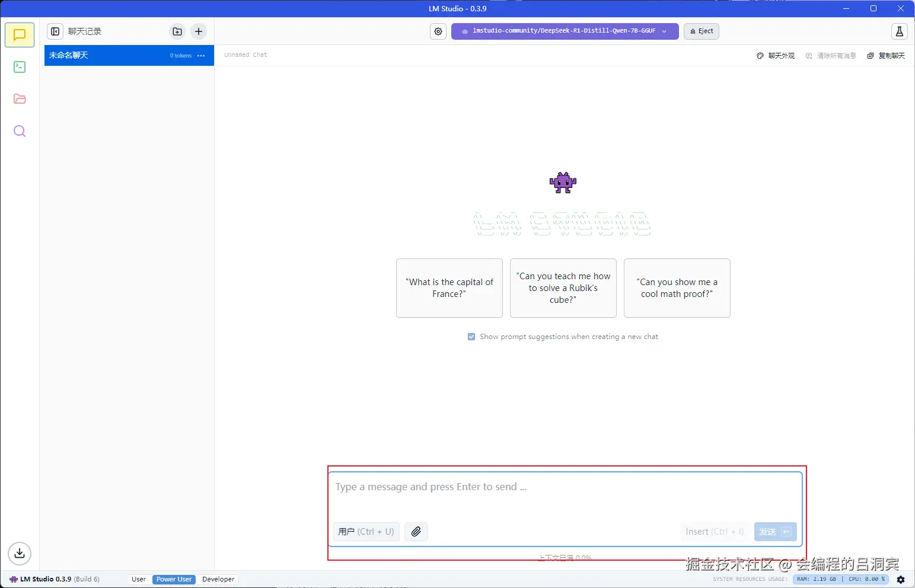The width and height of the screenshot is (915, 588).
Task: Choose the "What is the capital of France?" suggestion
Action: click(449, 288)
